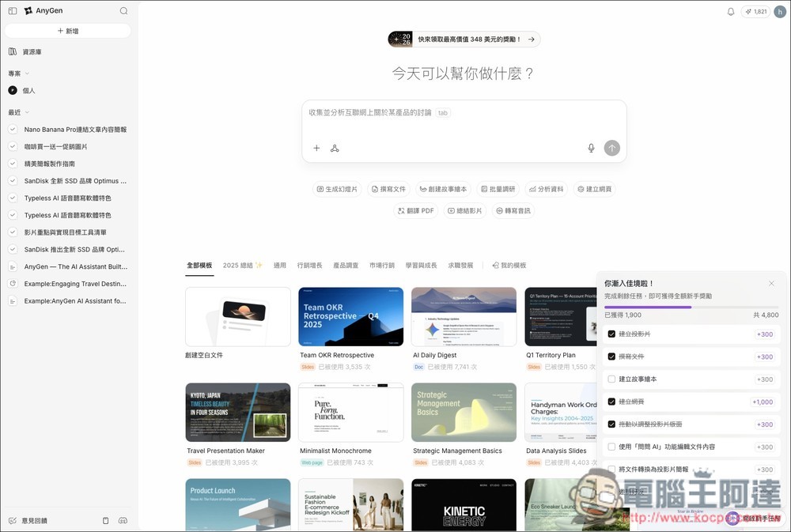Select the 撰寫文件 chip
The height and width of the screenshot is (532, 791).
[388, 189]
